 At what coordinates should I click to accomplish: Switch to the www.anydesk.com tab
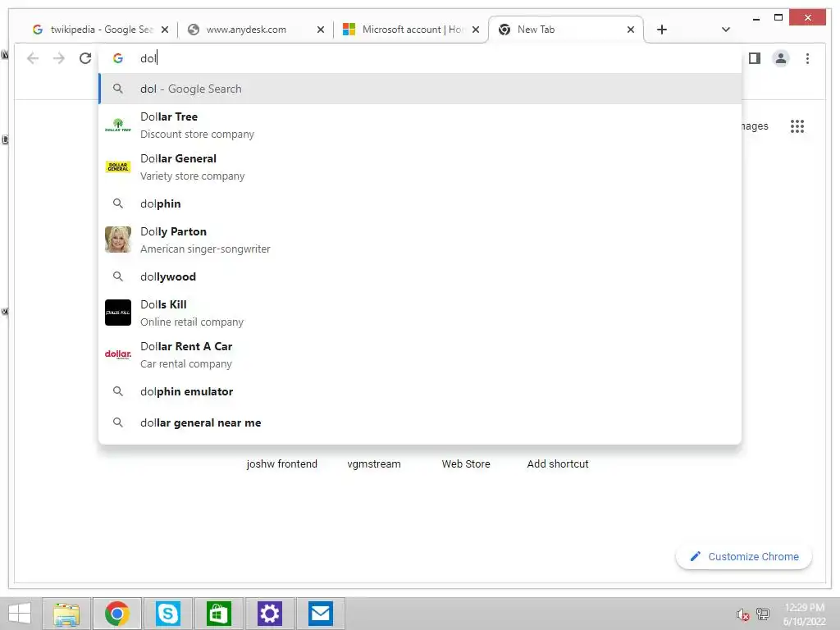[256, 30]
